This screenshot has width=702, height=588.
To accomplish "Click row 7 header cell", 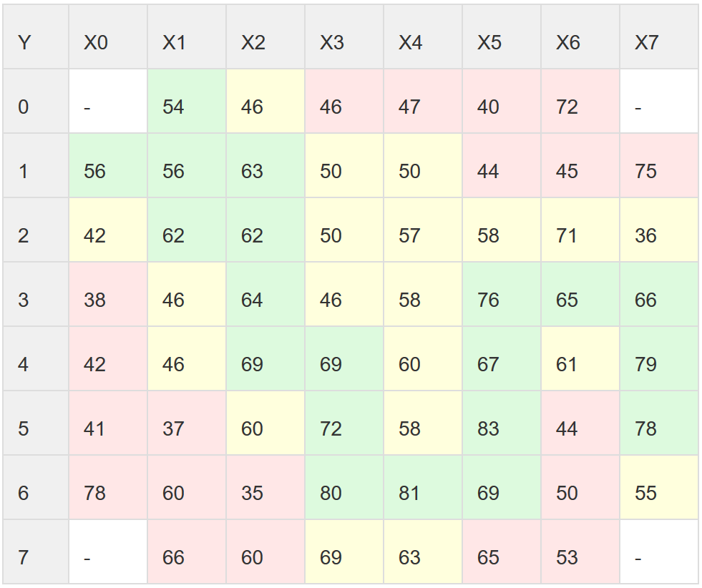I will (x=36, y=552).
